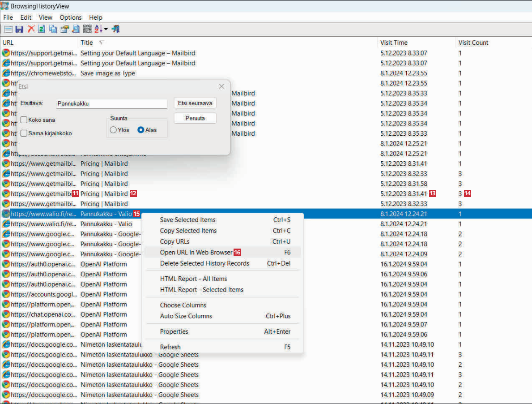532x404 pixels.
Task: Tick the Sama kirjainkoko checkbox
Action: coord(24,133)
